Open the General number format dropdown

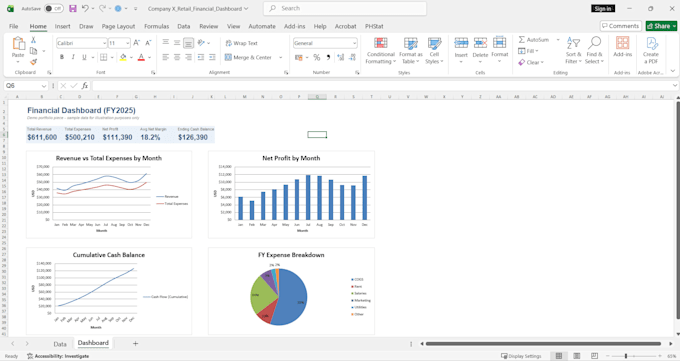(x=354, y=43)
